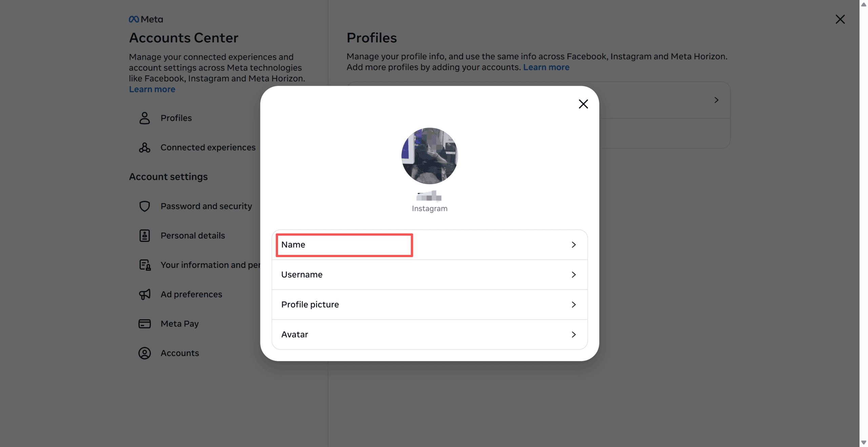Image resolution: width=868 pixels, height=447 pixels.
Task: Click the Instagram profile picture thumbnail
Action: click(429, 156)
